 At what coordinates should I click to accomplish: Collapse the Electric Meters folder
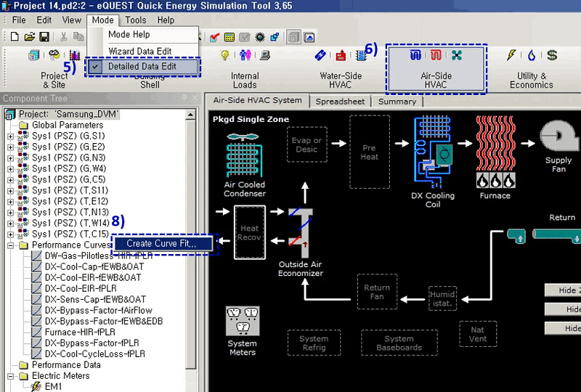10,376
